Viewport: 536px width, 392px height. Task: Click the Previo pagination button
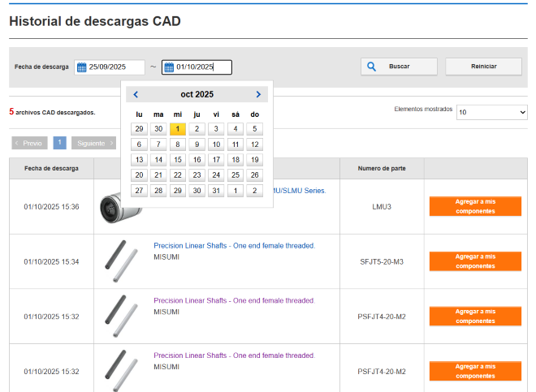pos(29,143)
